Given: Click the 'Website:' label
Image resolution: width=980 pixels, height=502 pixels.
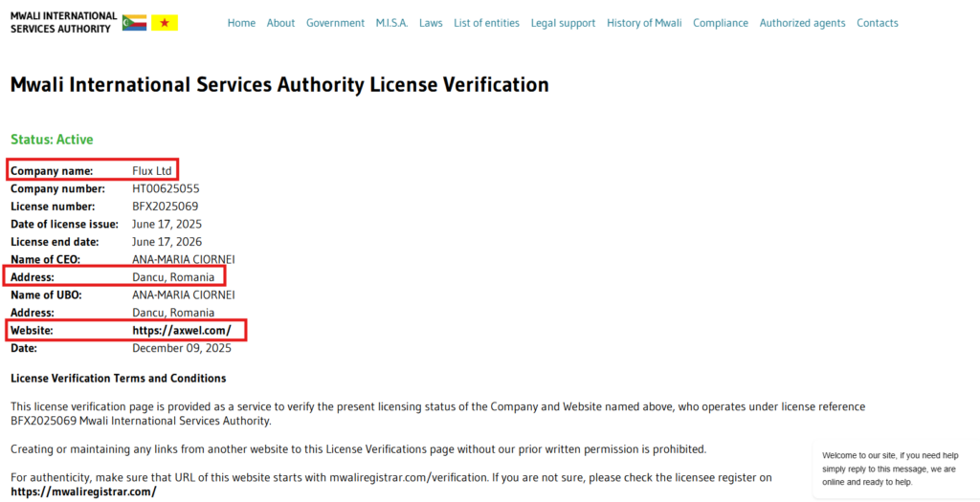Looking at the screenshot, I should [x=32, y=330].
